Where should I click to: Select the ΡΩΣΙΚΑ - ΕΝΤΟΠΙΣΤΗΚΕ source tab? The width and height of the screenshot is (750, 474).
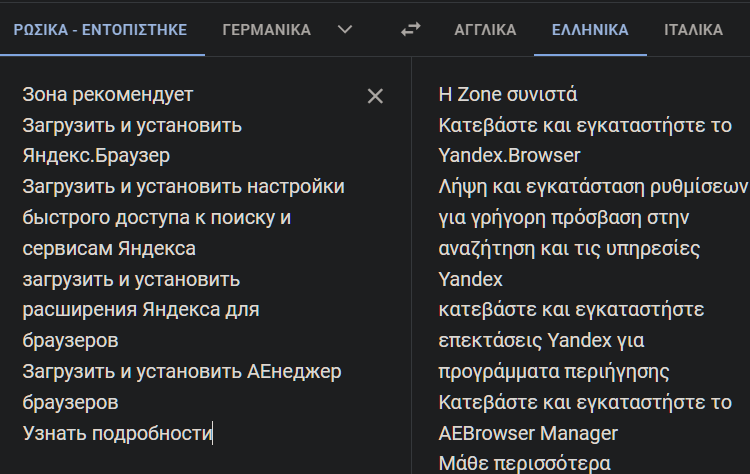coord(100,30)
